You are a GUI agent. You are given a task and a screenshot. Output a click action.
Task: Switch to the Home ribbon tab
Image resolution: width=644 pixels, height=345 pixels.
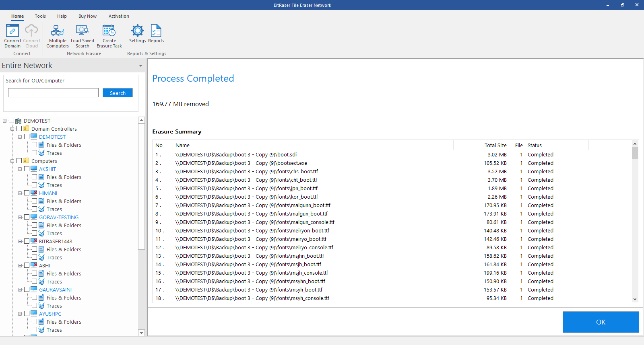tap(17, 16)
